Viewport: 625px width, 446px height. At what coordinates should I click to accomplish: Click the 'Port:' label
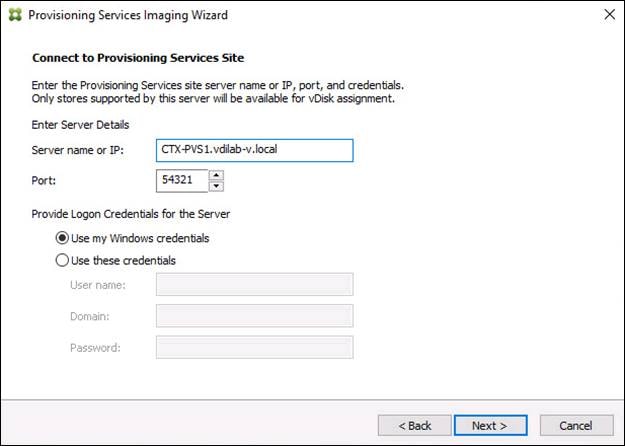pyautogui.click(x=44, y=181)
